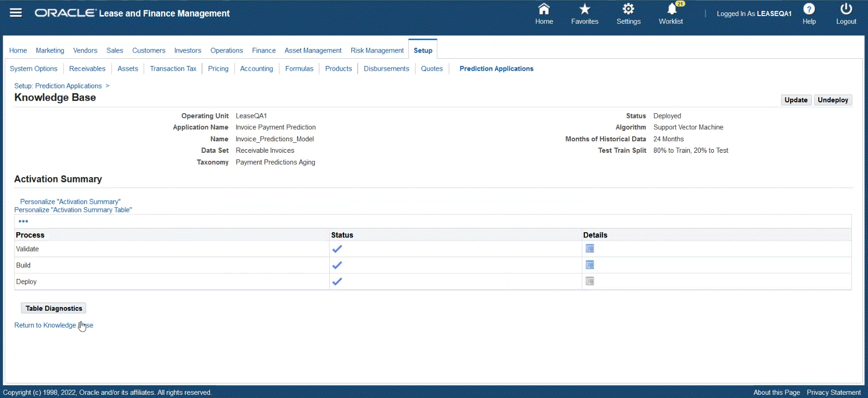Click the Update button
868x398 pixels.
[796, 100]
